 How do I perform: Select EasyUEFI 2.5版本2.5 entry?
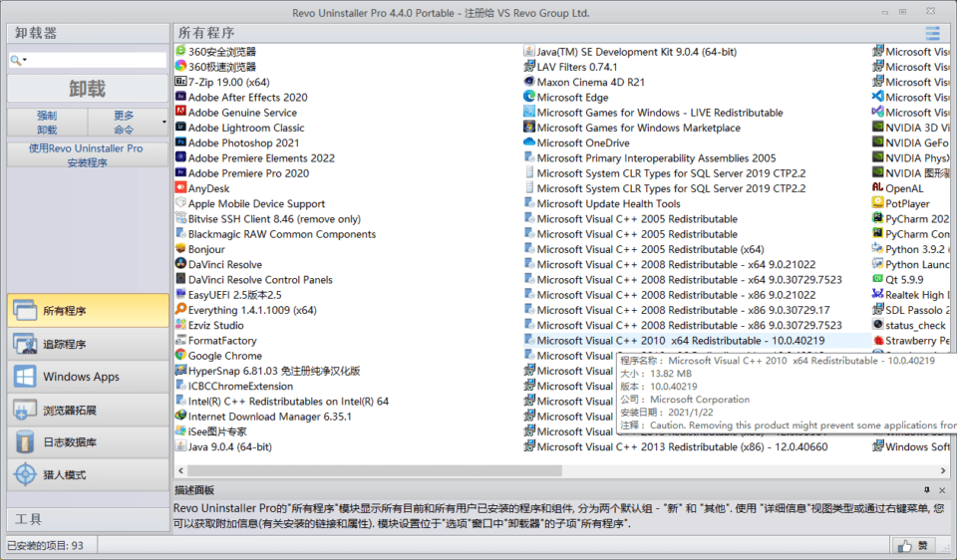point(235,295)
